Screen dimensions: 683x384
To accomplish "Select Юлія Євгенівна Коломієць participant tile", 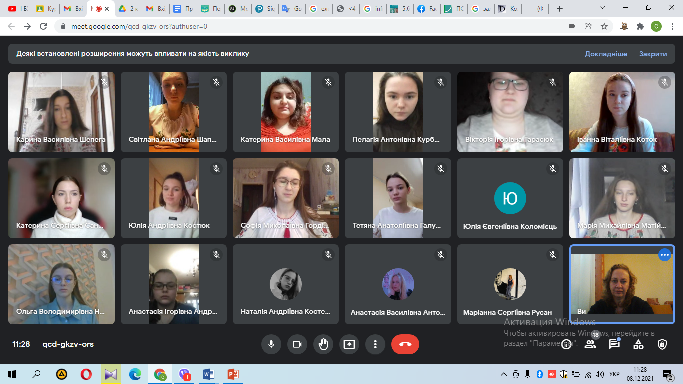I will click(x=510, y=198).
